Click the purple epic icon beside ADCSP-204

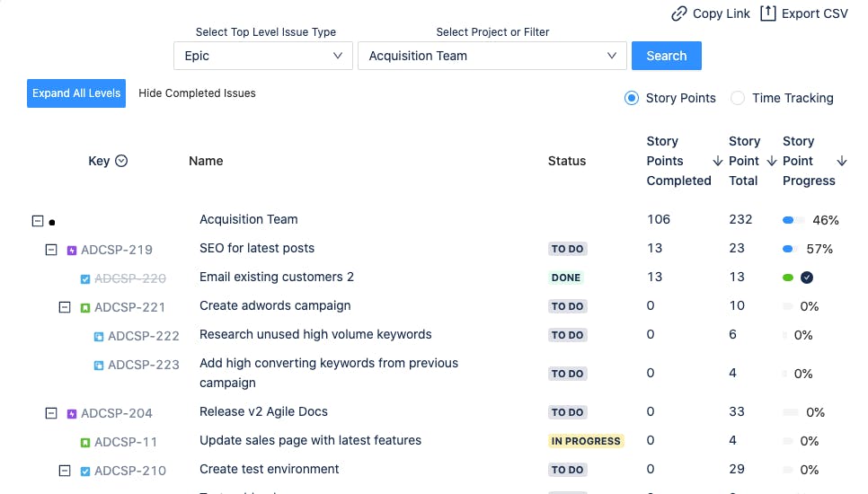pyautogui.click(x=72, y=414)
